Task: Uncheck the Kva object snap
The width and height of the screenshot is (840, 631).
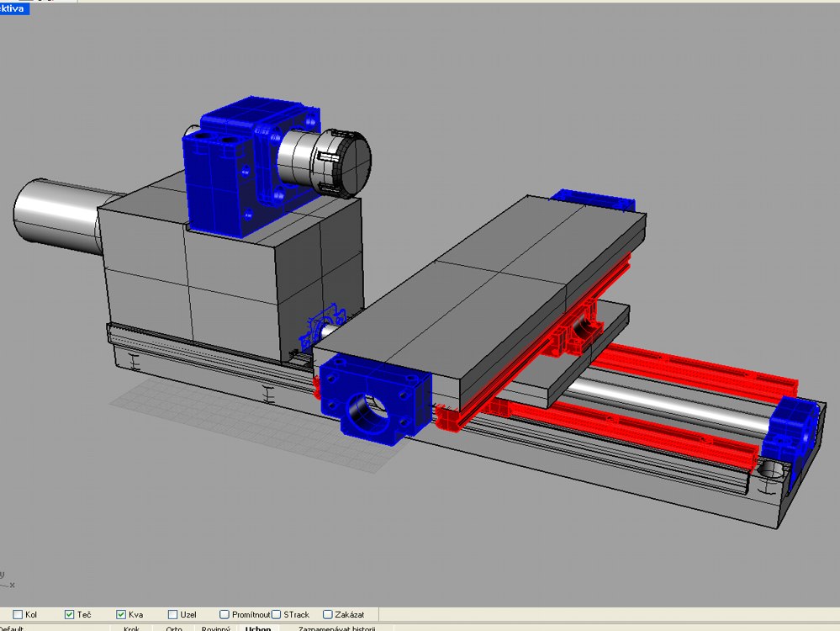Action: 122,614
